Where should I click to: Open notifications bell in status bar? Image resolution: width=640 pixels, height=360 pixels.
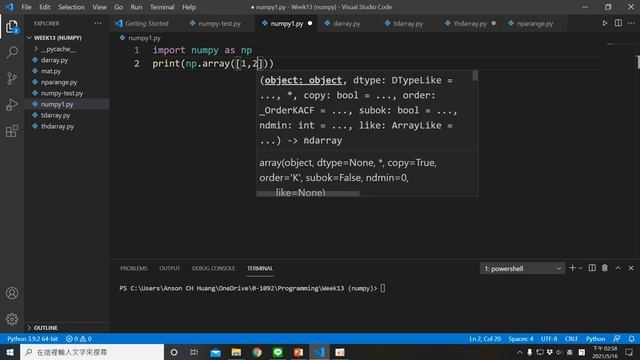click(631, 339)
